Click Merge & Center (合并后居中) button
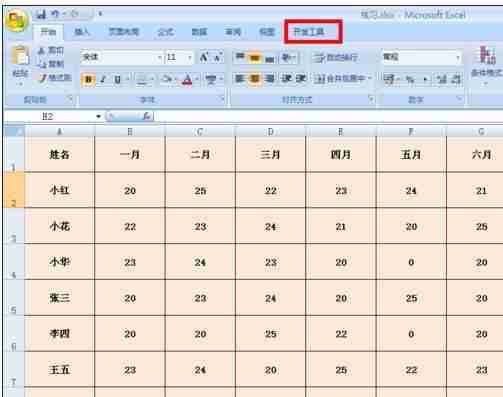Screen dimensions: 503x397 342,79
